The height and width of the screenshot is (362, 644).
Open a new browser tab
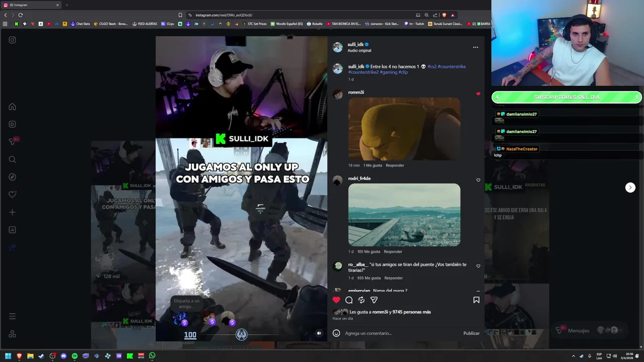pyautogui.click(x=66, y=5)
